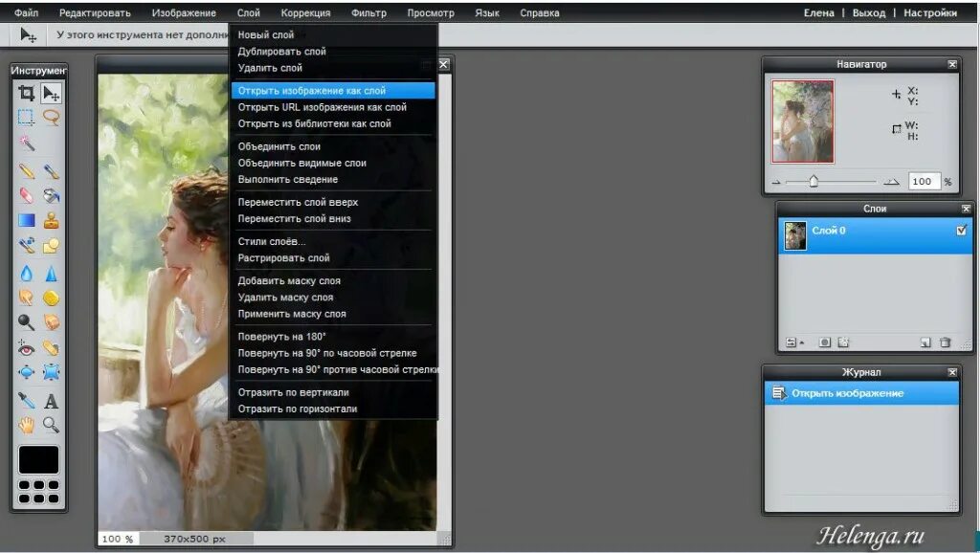Select the Type text tool

click(51, 400)
